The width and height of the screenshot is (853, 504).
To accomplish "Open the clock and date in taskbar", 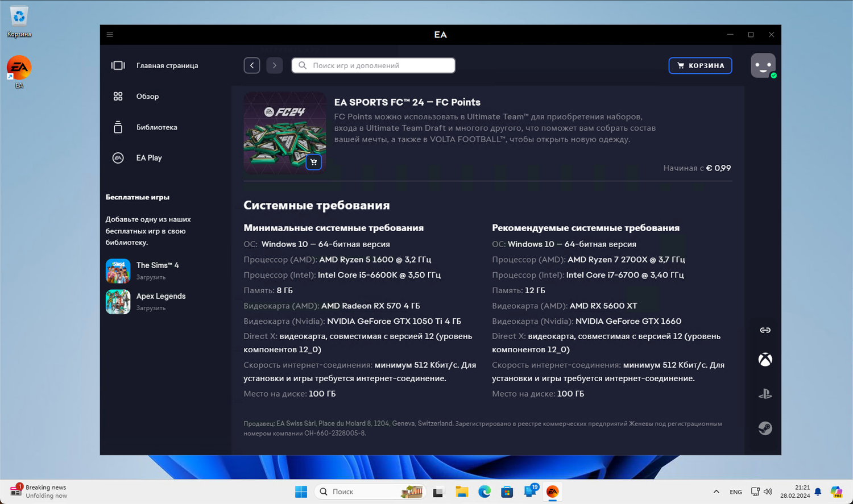I will tap(794, 491).
